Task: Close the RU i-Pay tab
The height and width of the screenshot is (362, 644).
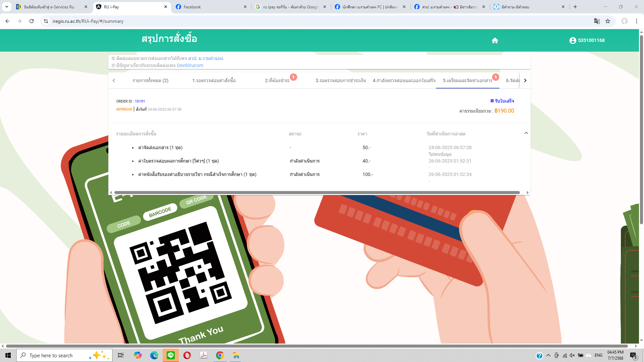Action: coord(165,7)
